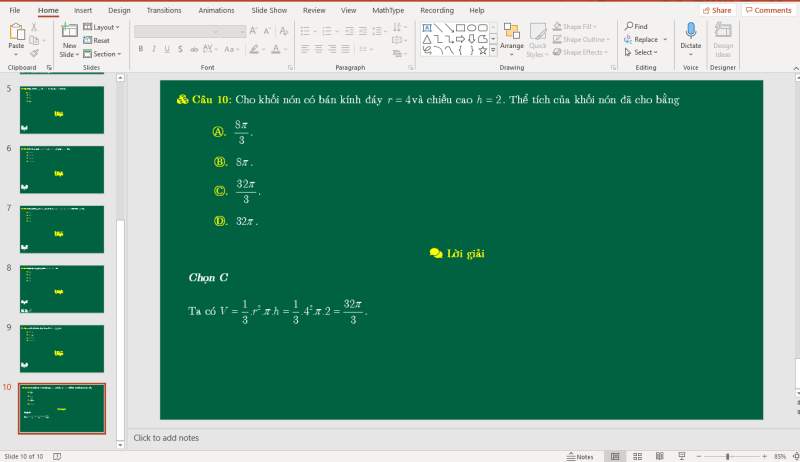Open the Select dropdown
This screenshot has width=800, height=462.
[x=641, y=52]
